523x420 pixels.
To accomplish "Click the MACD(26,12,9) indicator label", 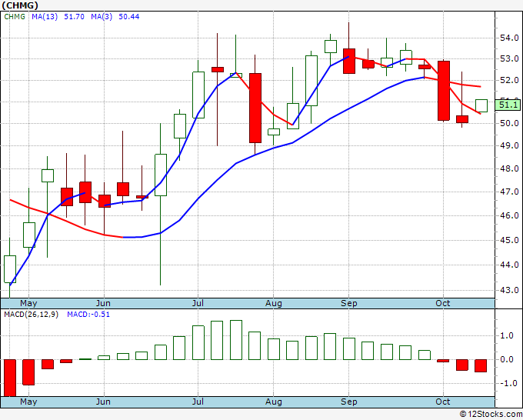I will click(31, 315).
